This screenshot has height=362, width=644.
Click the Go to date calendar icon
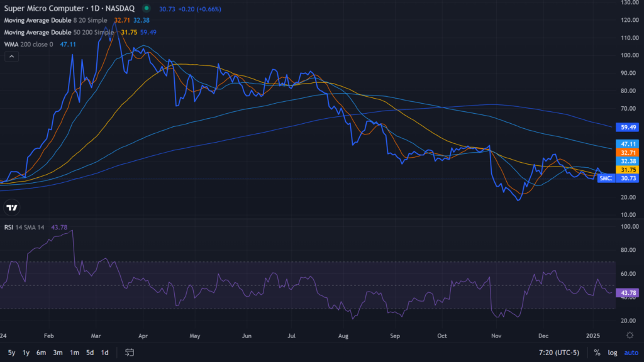(x=130, y=353)
